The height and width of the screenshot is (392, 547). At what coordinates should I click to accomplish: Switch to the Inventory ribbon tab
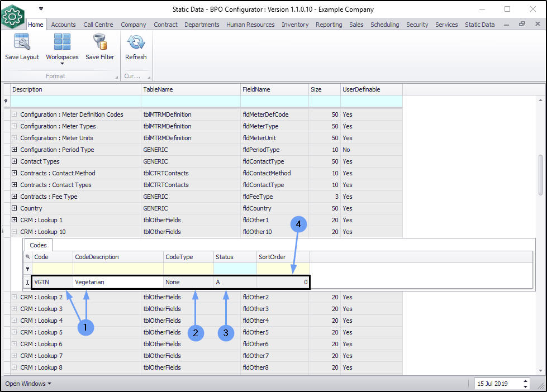click(295, 25)
